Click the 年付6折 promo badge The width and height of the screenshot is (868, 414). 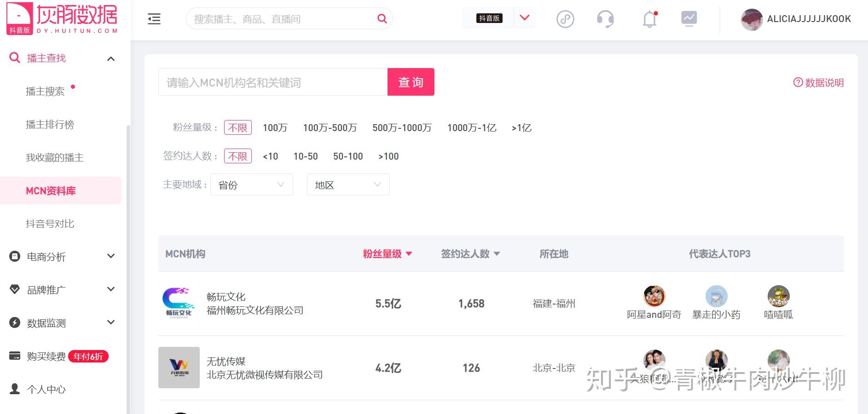coord(88,356)
